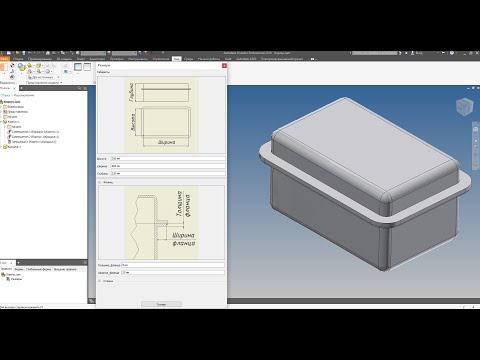Select the active Вид ribbon tab

(176, 59)
